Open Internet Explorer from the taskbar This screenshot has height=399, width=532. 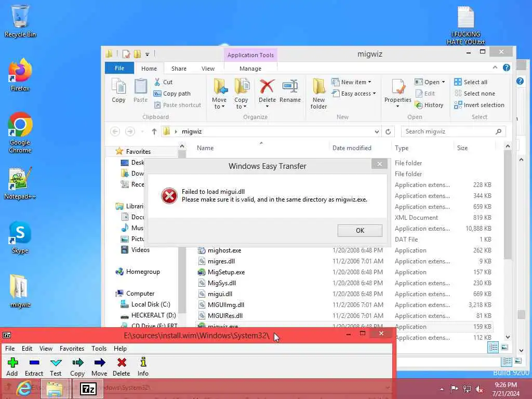tap(25, 389)
